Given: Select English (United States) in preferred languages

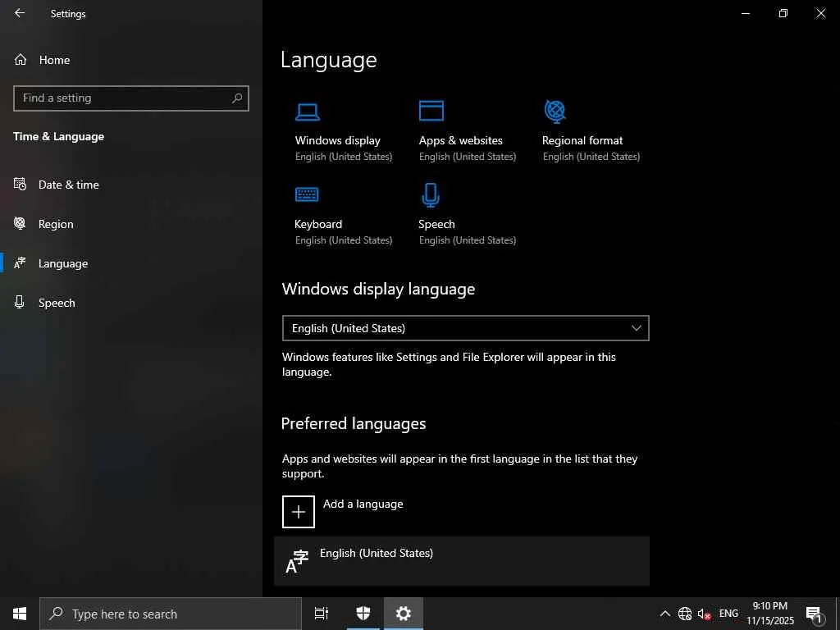Looking at the screenshot, I should click(x=462, y=561).
